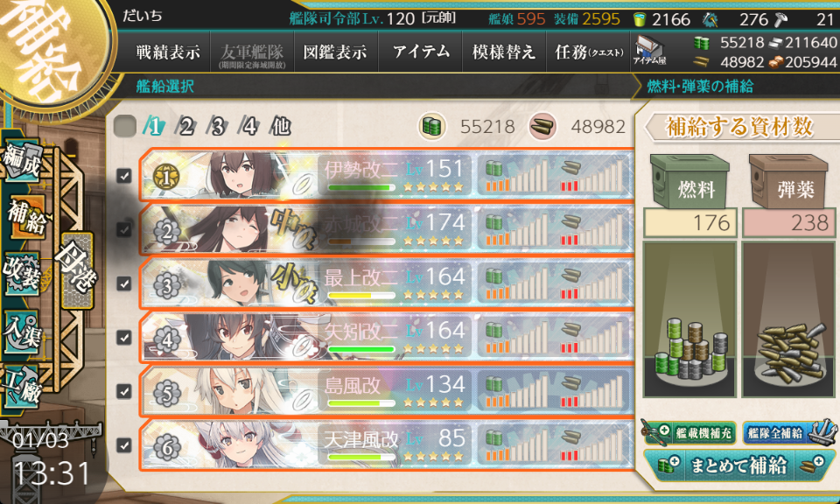Open the 入渠 docking sidebar icon
Image resolution: width=840 pixels, height=504 pixels.
coord(23,331)
